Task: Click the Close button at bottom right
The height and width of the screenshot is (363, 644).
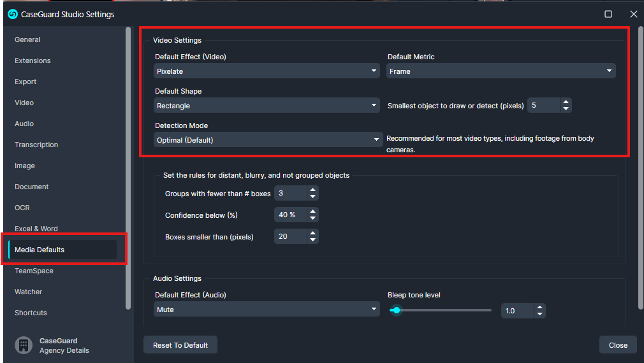Action: [x=618, y=345]
